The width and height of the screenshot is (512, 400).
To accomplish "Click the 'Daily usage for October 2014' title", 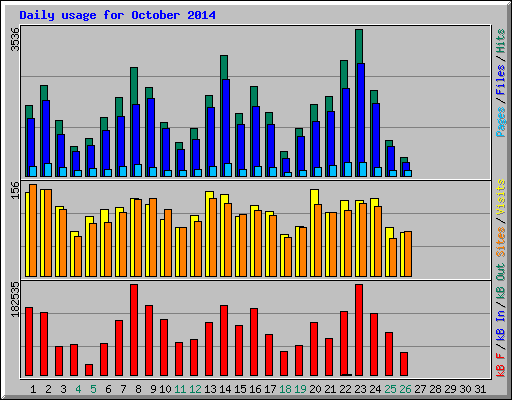I will (117, 15).
